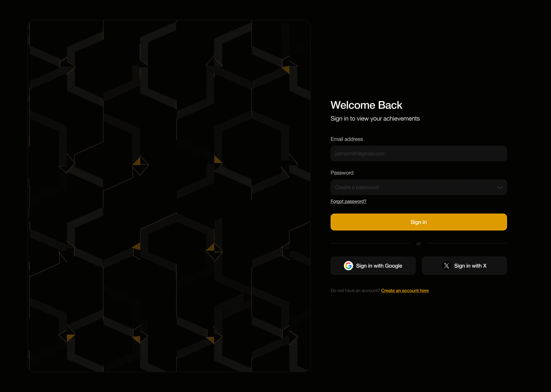Click the Password label
The width and height of the screenshot is (551, 392).
(342, 173)
